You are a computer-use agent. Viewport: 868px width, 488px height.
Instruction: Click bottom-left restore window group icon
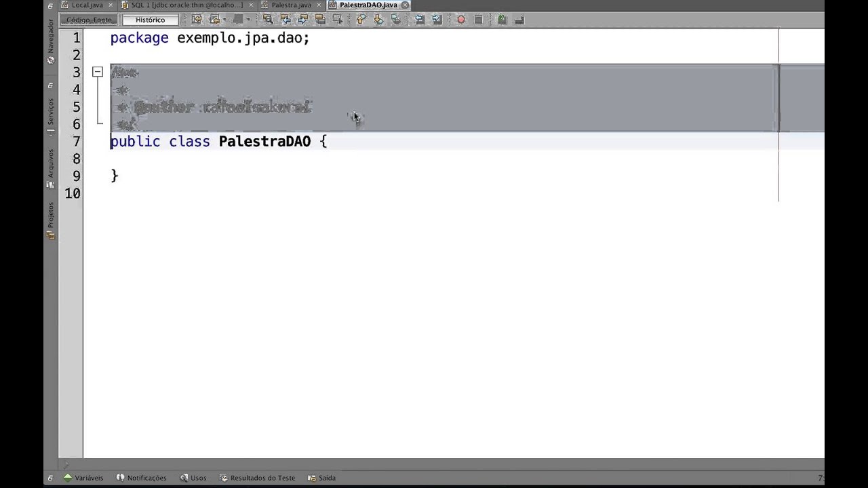(x=50, y=478)
